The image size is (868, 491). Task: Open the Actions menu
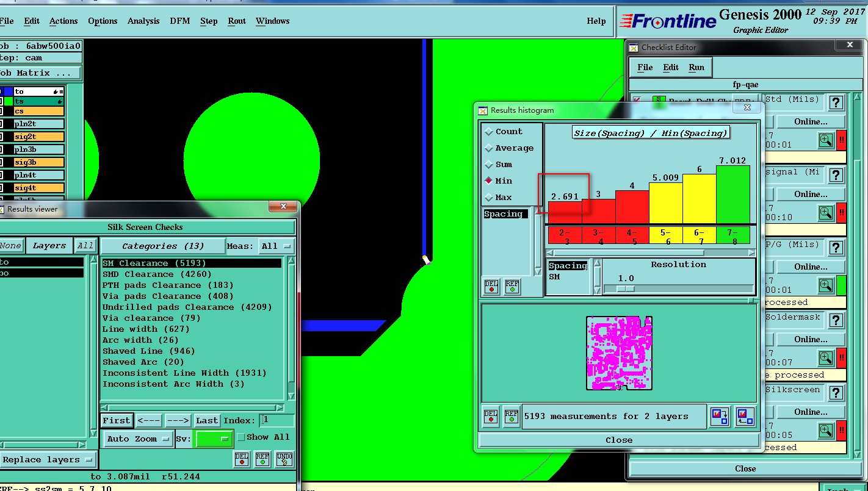coord(63,21)
